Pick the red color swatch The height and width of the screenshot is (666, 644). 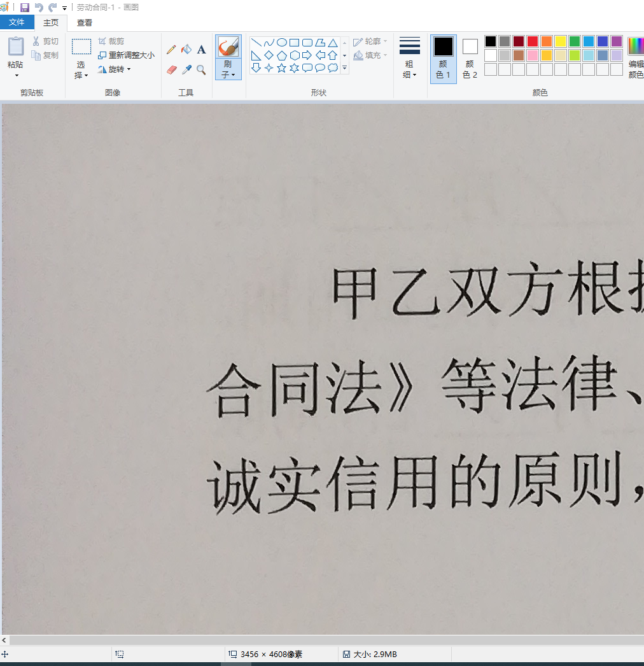[533, 41]
